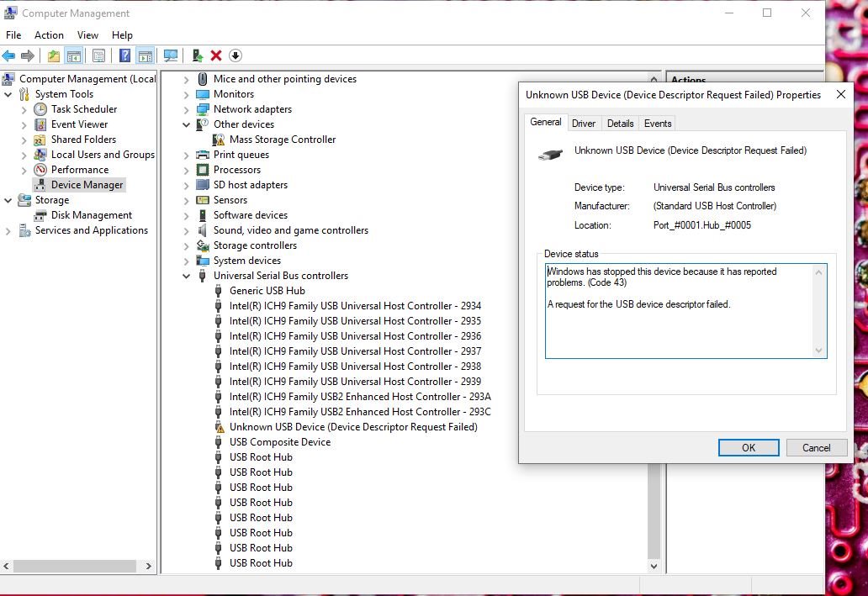Image resolution: width=868 pixels, height=596 pixels.
Task: Select ICH9 USB Universal Host Controller - 2934
Action: 356,306
